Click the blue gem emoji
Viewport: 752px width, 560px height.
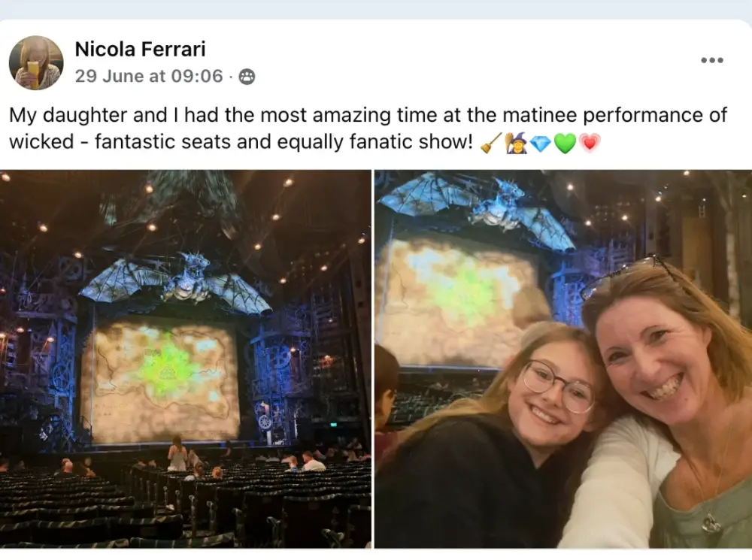pyautogui.click(x=540, y=143)
